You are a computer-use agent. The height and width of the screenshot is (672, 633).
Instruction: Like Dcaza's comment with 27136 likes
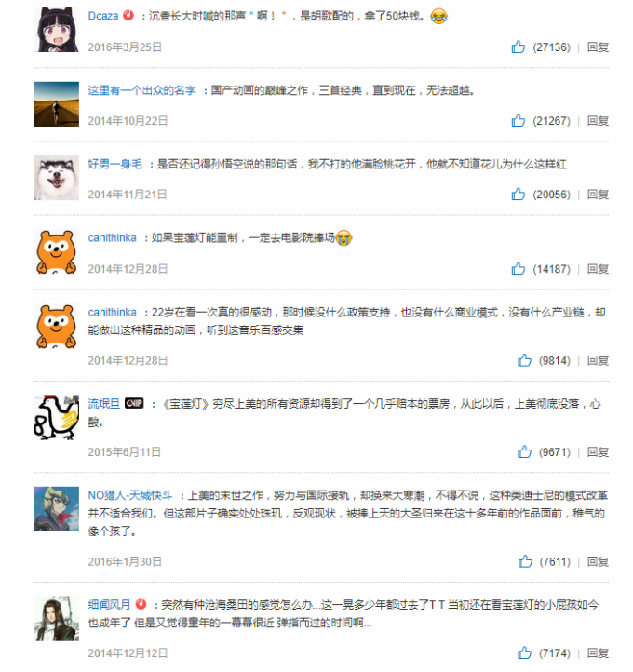(519, 47)
